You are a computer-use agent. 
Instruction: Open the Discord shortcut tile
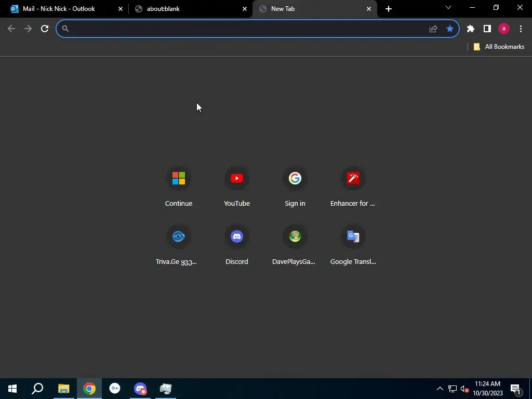pyautogui.click(x=237, y=245)
